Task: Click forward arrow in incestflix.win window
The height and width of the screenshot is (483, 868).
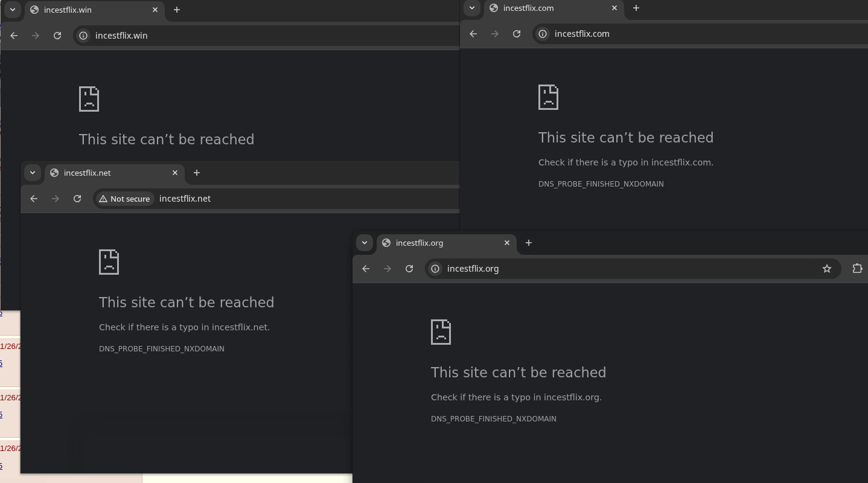Action: pos(36,36)
